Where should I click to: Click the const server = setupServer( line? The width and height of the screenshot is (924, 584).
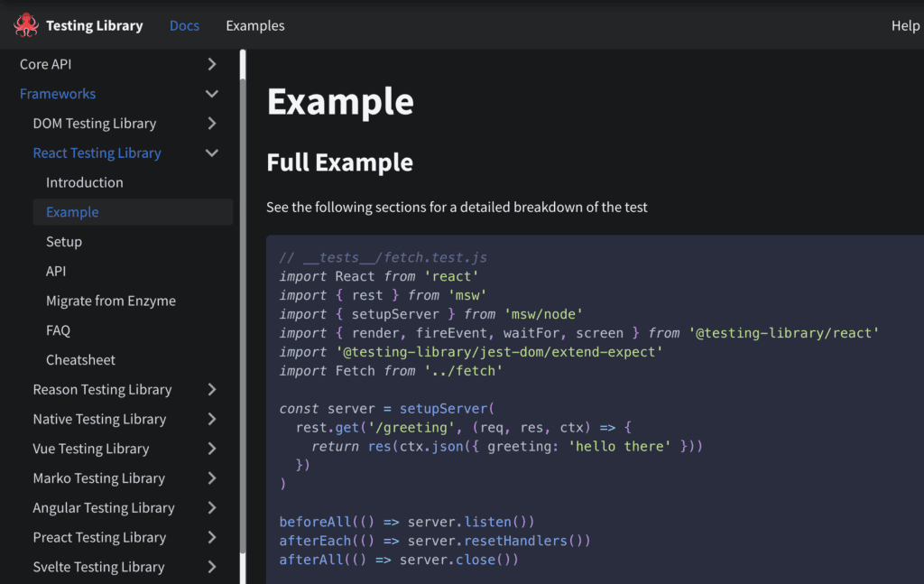386,408
